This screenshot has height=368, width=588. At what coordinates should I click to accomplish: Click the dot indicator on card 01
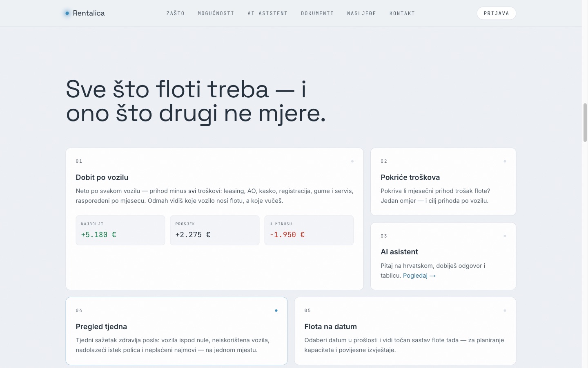[x=352, y=161]
